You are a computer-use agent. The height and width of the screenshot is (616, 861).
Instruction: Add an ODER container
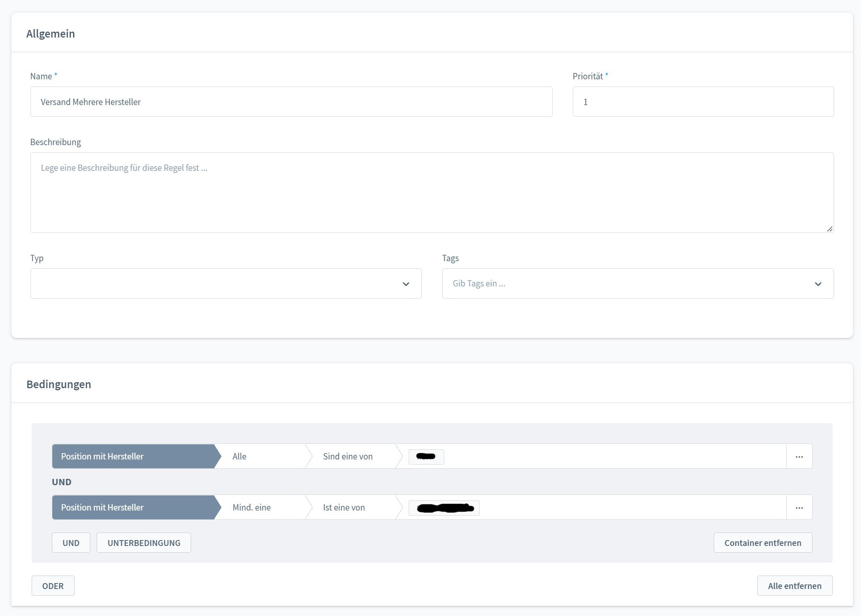coord(53,586)
